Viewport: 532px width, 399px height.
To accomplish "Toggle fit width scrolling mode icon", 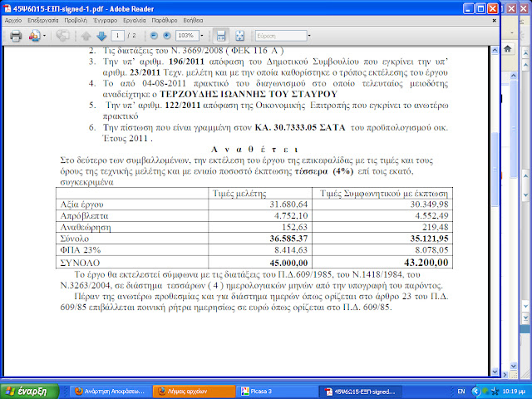I will (x=221, y=36).
